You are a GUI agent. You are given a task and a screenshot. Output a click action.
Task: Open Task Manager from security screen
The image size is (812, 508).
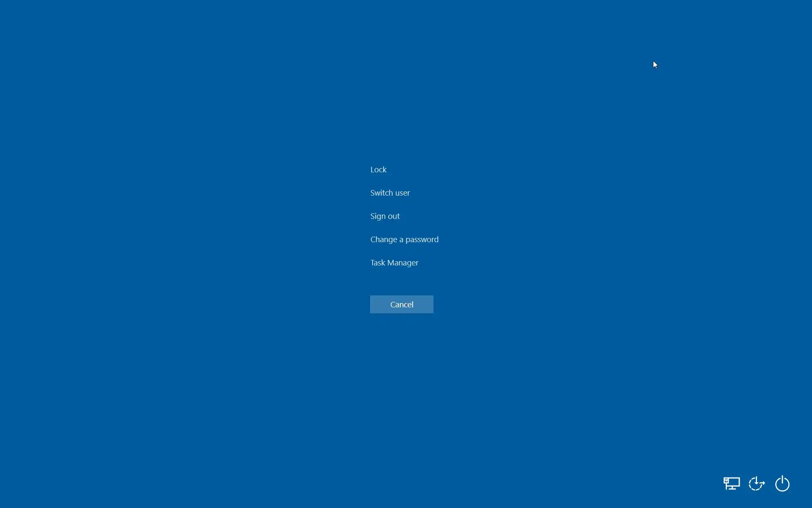point(394,262)
